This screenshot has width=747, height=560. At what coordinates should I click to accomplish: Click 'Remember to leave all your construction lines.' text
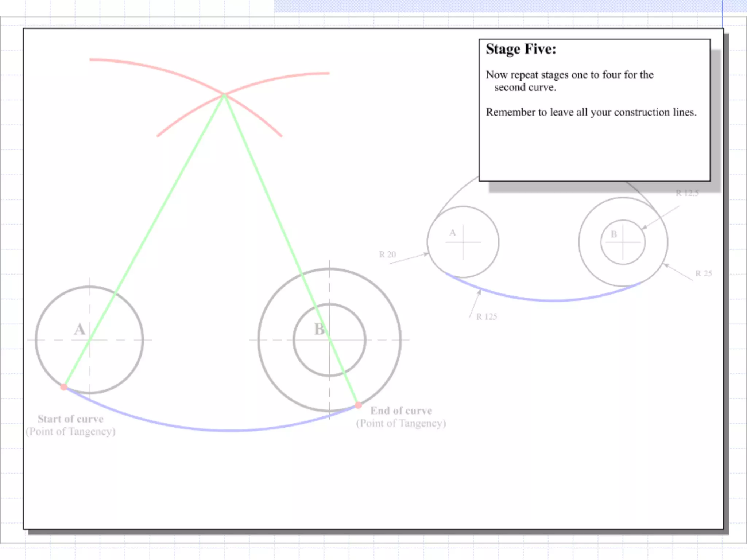pos(591,112)
